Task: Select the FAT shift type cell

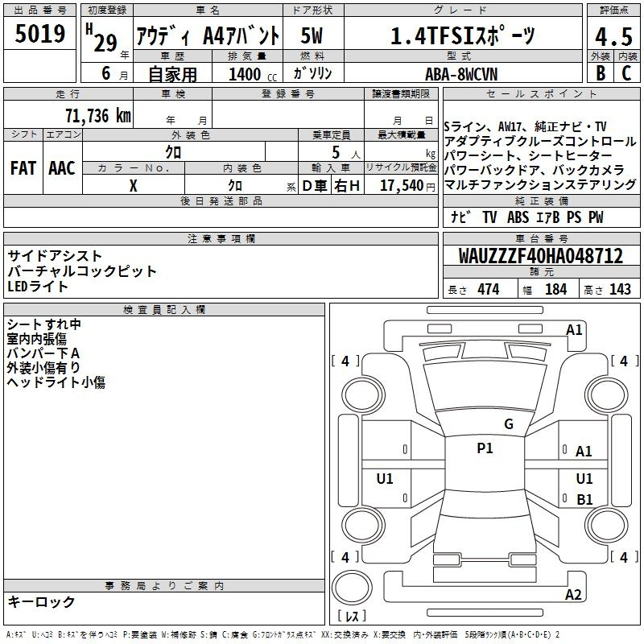Action: coord(23,168)
